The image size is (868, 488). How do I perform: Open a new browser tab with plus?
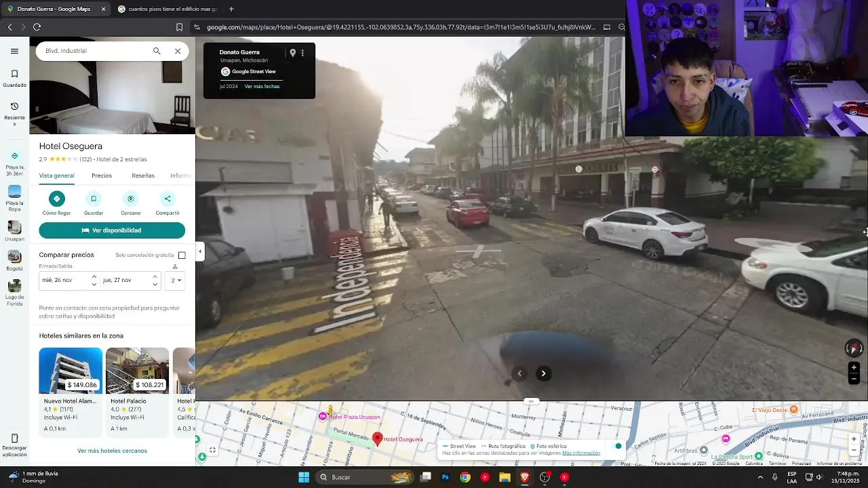(x=231, y=9)
